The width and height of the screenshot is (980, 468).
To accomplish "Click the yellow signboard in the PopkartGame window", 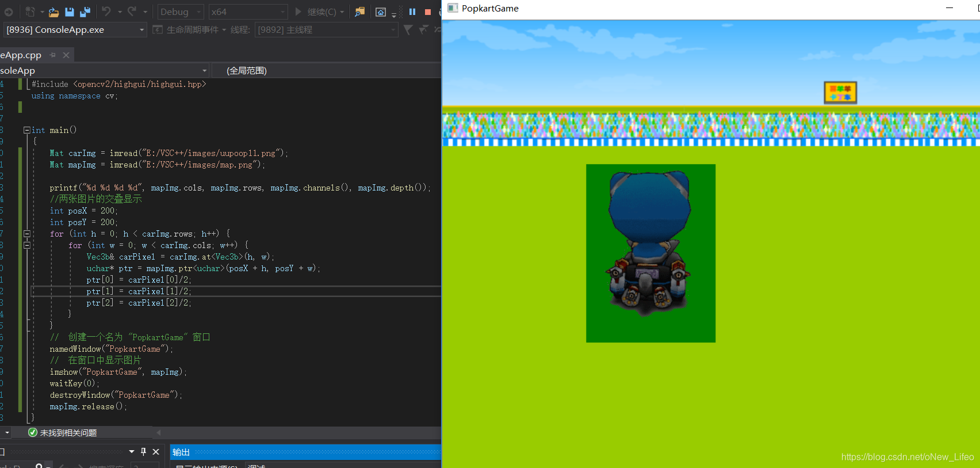I will pyautogui.click(x=841, y=92).
